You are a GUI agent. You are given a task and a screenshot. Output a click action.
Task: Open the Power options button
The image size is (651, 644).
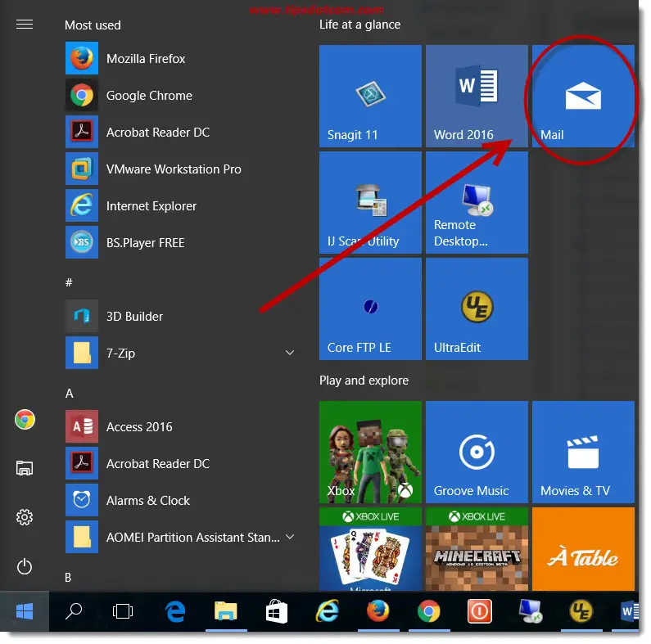pos(25,566)
